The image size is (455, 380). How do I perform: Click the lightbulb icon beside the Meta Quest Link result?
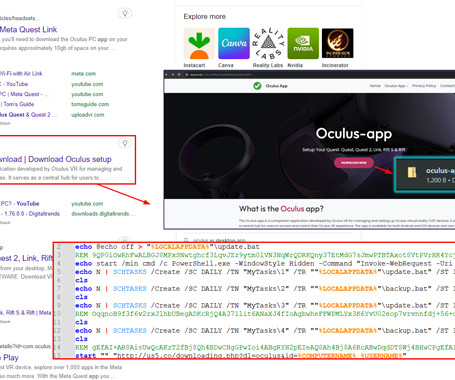125,13
